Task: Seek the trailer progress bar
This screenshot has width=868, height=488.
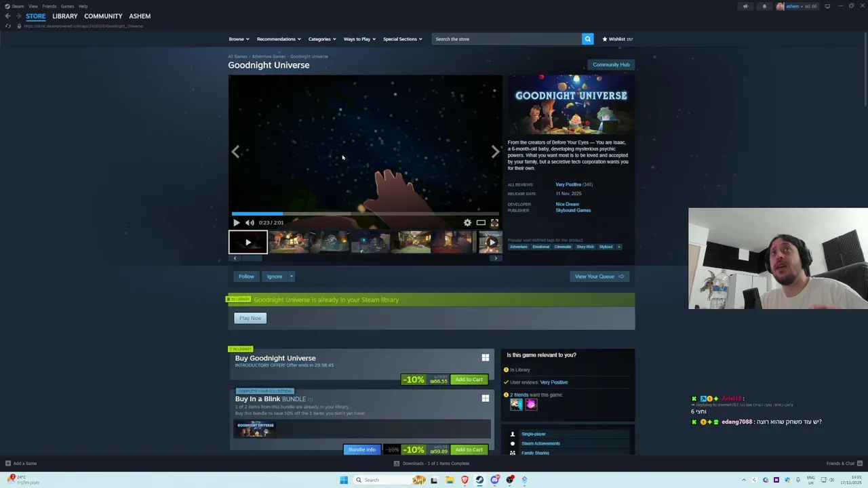Action: pyautogui.click(x=365, y=213)
